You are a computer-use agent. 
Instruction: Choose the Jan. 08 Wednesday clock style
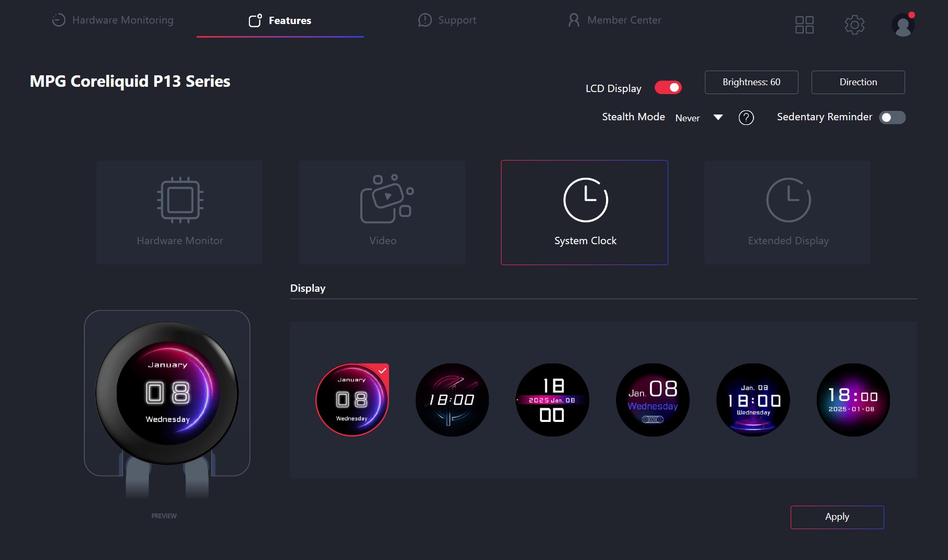click(653, 400)
